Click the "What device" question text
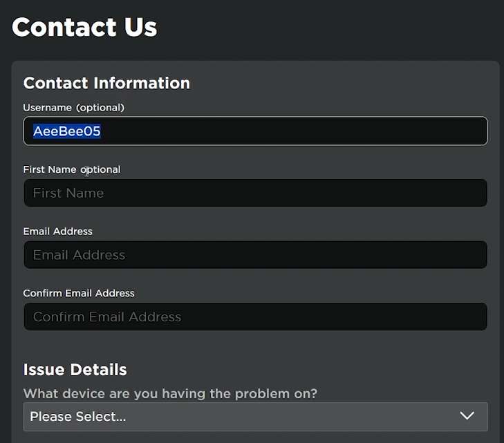The image size is (504, 443). [170, 393]
